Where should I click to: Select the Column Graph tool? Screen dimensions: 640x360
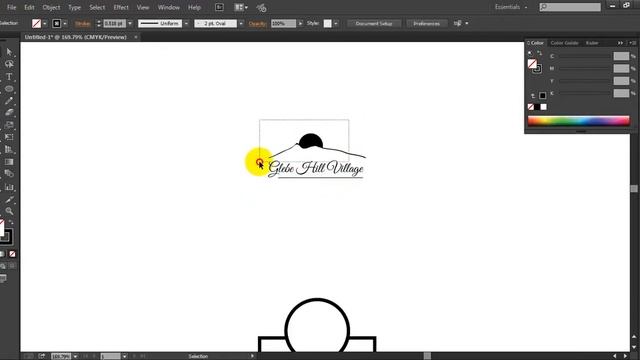click(9, 187)
